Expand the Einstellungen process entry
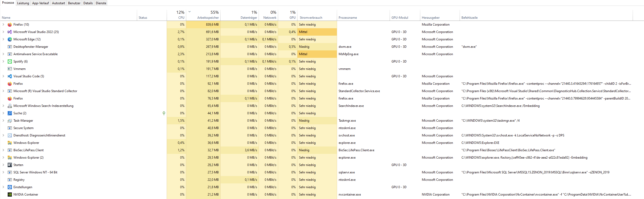 click(3, 187)
